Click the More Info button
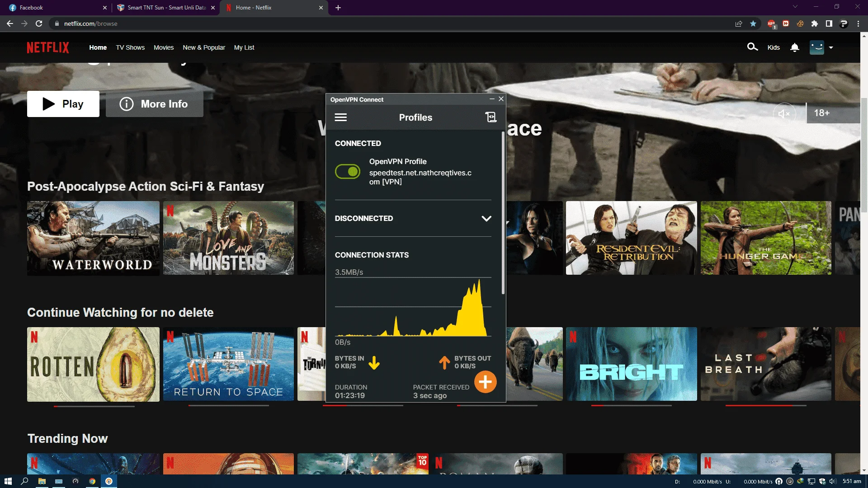868x488 pixels. [x=155, y=104]
